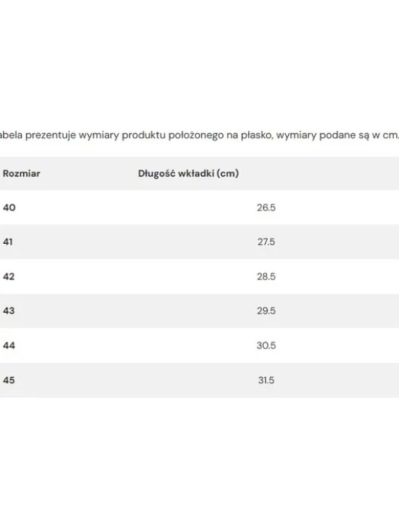Screen dimensions: 399x532
Task: Click the word 'prezentuje' in the description
Action: (x=51, y=136)
